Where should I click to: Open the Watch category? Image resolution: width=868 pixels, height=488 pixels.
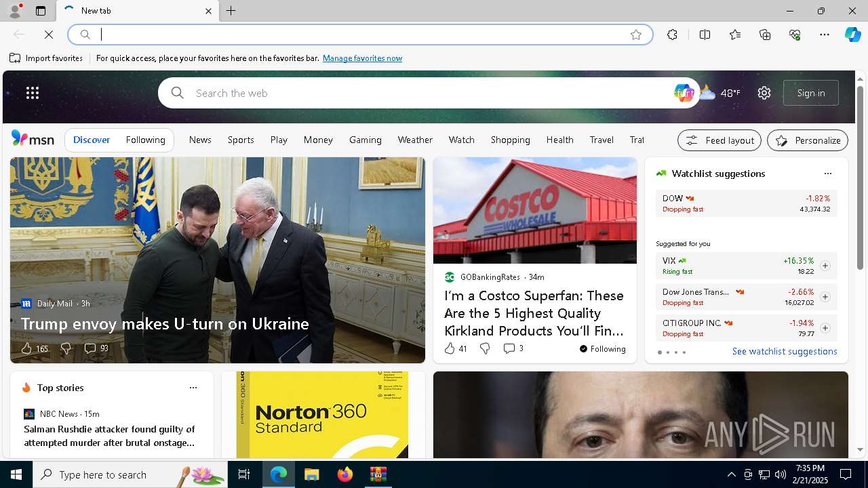click(461, 140)
